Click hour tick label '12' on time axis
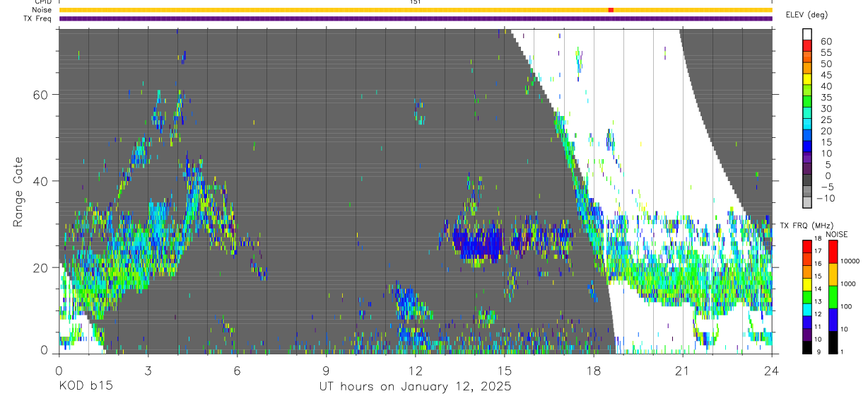Image resolution: width=868 pixels, height=401 pixels. (x=415, y=370)
